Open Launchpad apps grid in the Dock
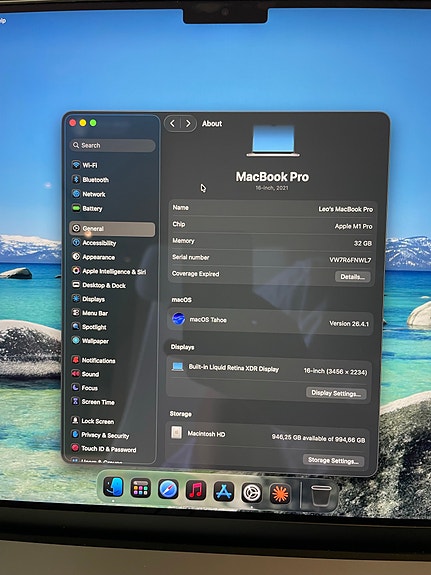 tap(140, 488)
